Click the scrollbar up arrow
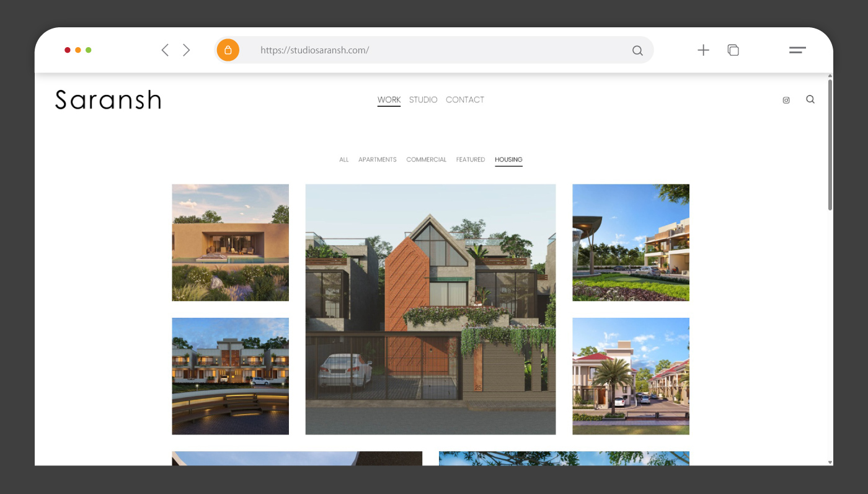The height and width of the screenshot is (494, 868). (x=830, y=76)
